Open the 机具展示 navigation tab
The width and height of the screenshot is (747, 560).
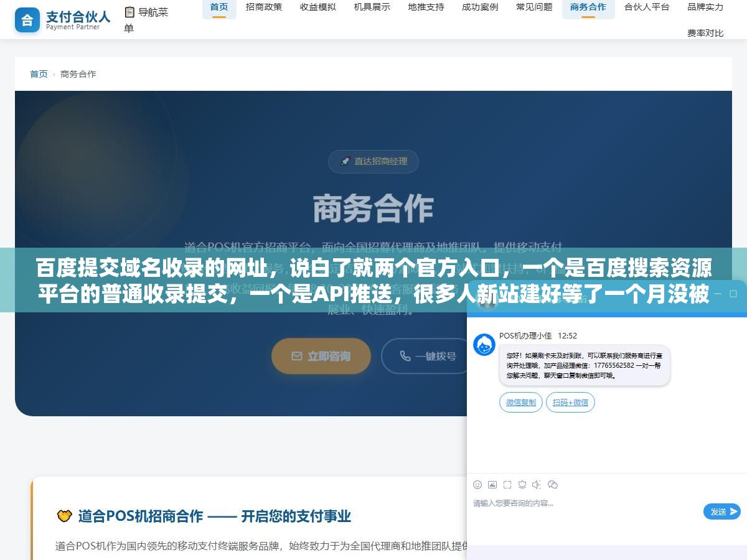coord(372,7)
